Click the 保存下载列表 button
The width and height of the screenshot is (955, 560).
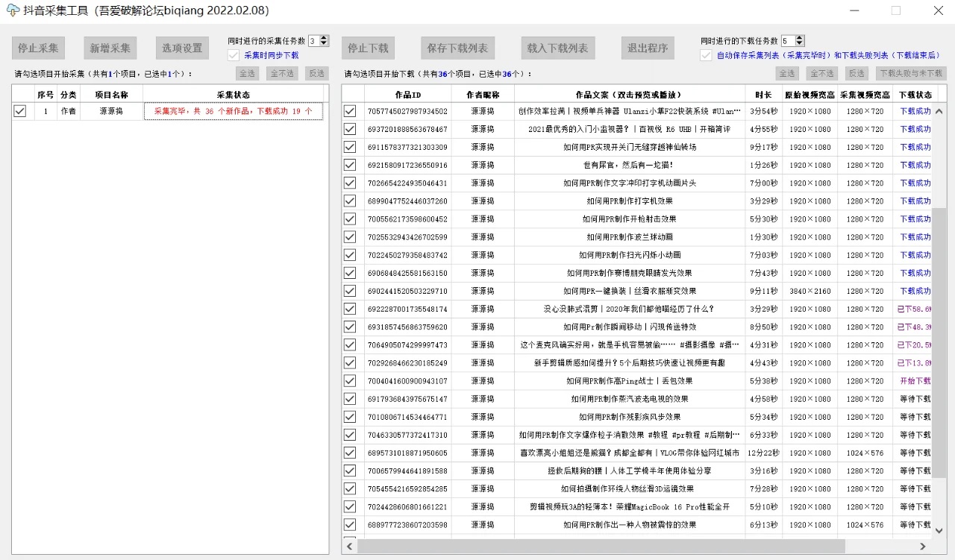pos(457,48)
